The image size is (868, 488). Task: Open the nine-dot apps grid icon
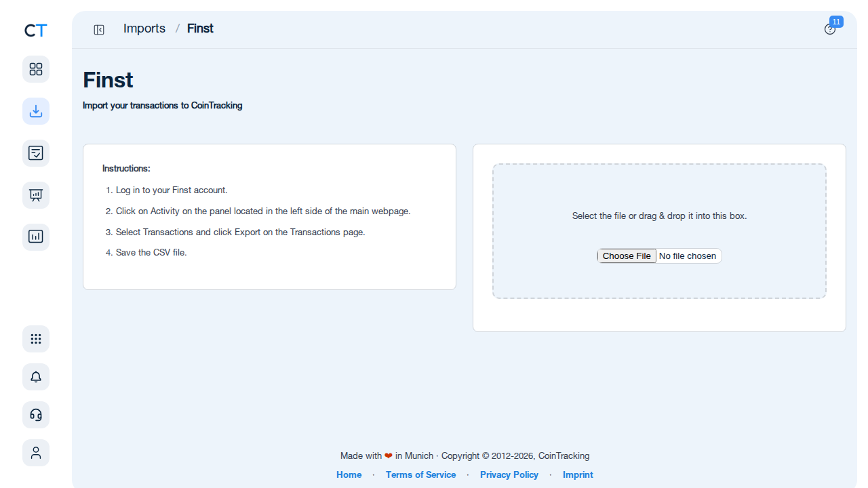pyautogui.click(x=36, y=339)
